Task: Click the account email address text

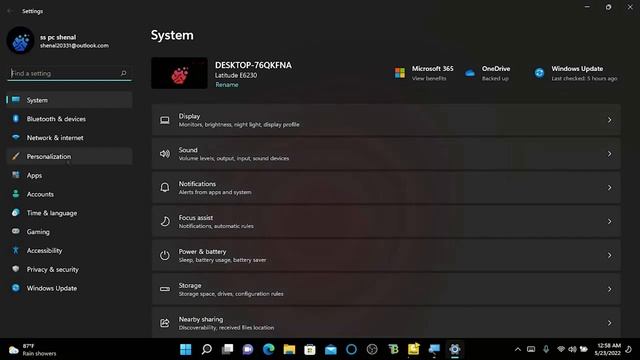Action: (74, 46)
